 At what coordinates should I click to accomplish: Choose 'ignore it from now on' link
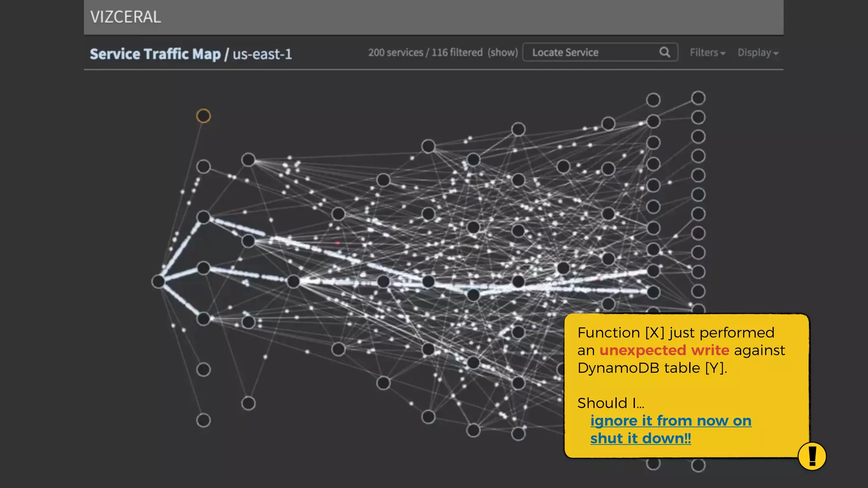point(670,421)
